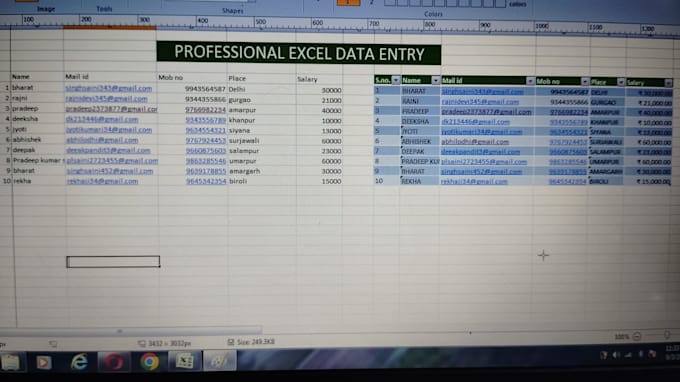Open Internet Explorer from the taskbar

point(79,361)
